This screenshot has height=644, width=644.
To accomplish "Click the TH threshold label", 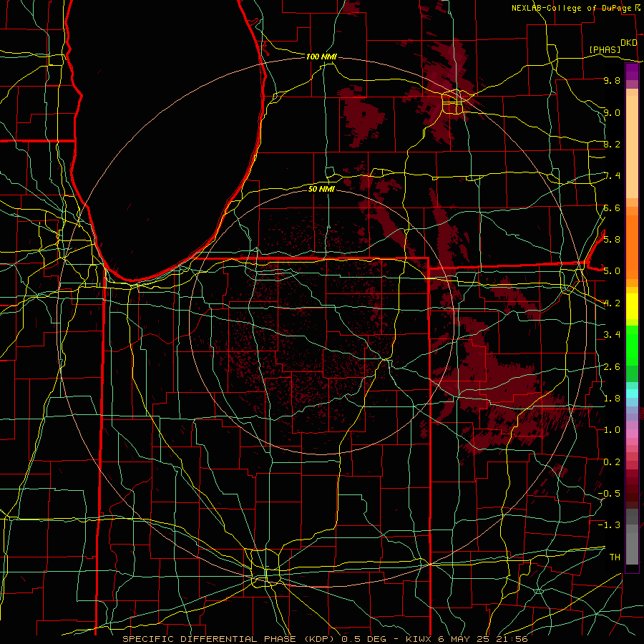I will (615, 557).
